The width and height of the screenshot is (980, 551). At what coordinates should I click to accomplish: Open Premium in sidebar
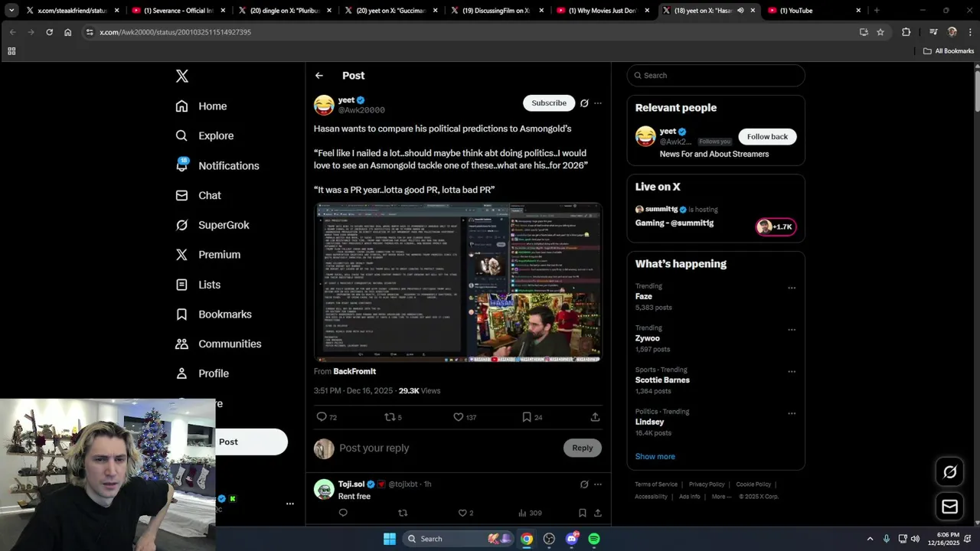(x=208, y=255)
